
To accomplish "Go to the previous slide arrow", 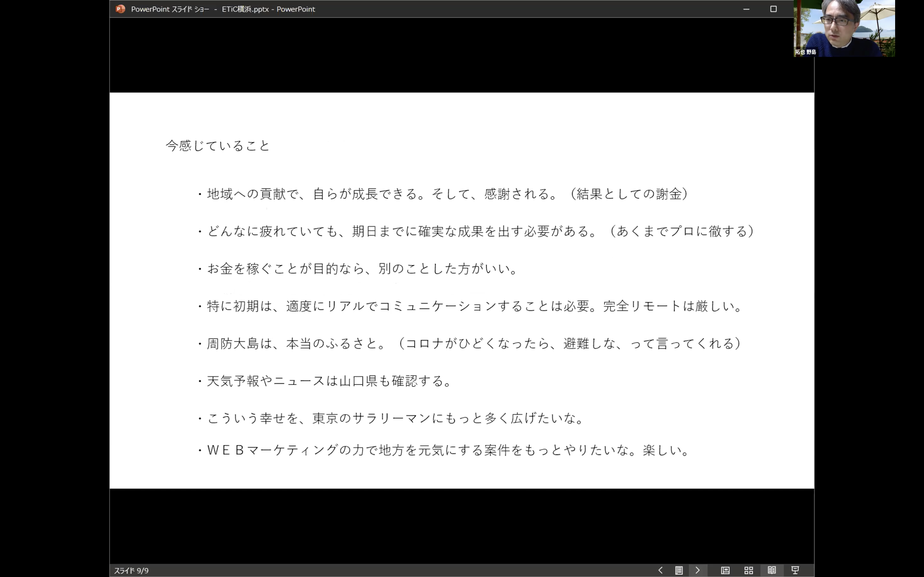I will pos(661,570).
